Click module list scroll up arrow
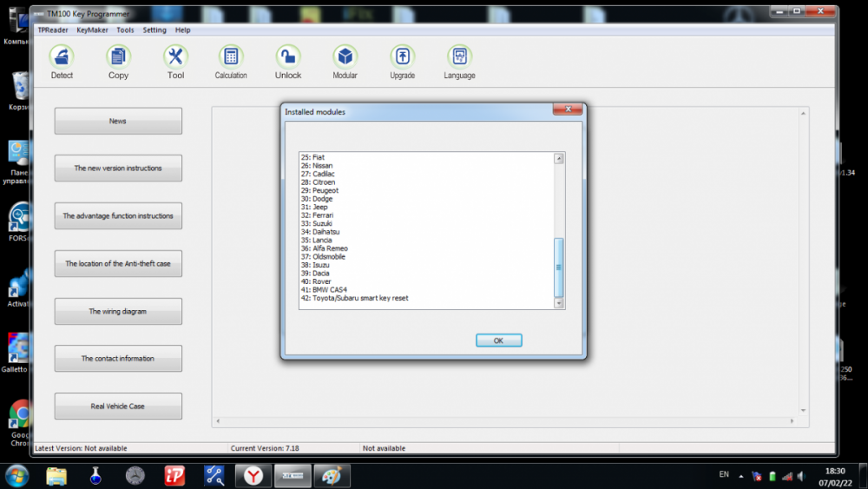 558,159
